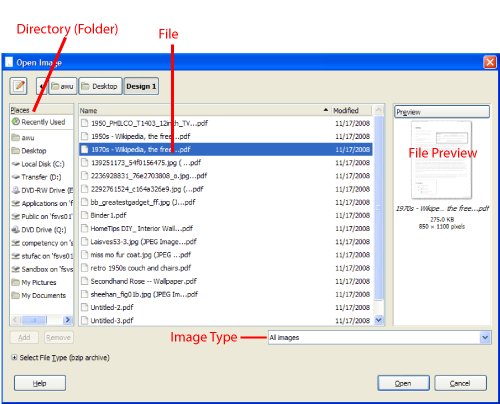Click the Cancel button
The height and width of the screenshot is (404, 500).
click(x=460, y=383)
